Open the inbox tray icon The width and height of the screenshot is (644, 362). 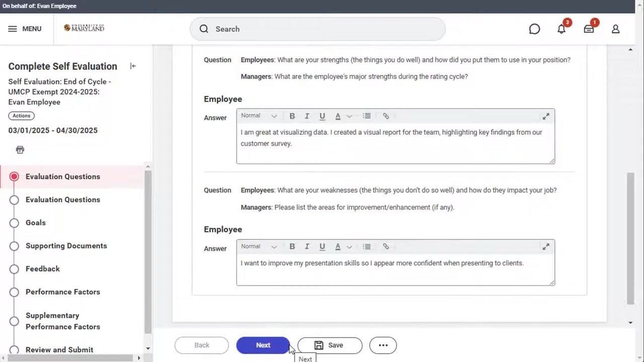point(589,29)
